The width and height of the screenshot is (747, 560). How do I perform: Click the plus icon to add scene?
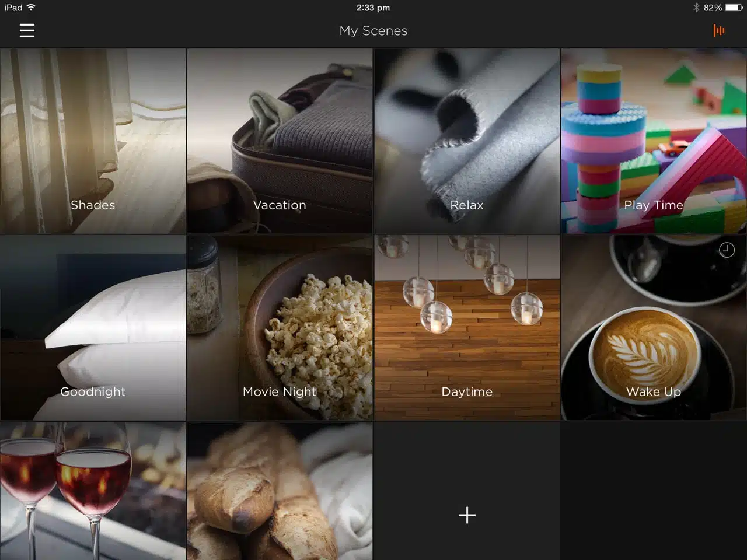click(x=467, y=514)
